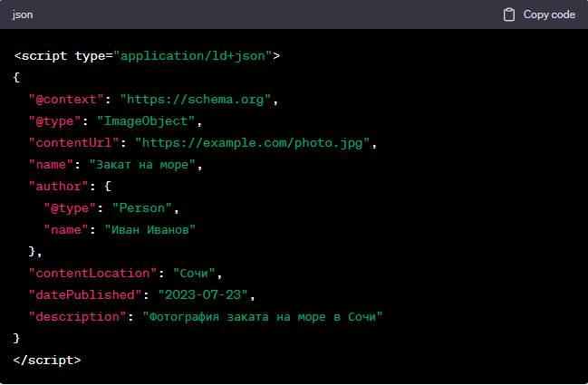Click "application/ld+json" type value
The image size is (588, 385).
[193, 56]
